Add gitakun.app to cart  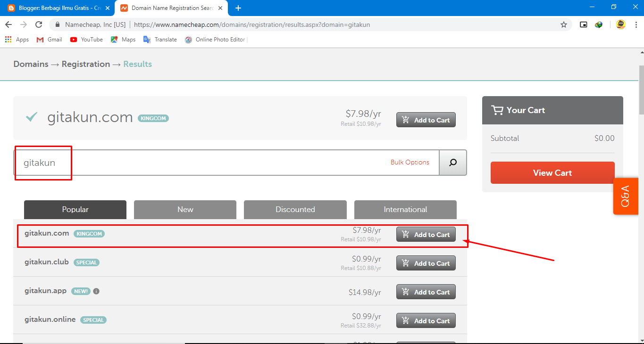[426, 292]
